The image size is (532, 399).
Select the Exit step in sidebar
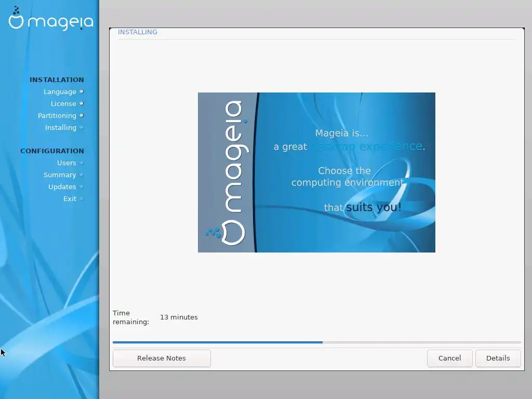(70, 199)
